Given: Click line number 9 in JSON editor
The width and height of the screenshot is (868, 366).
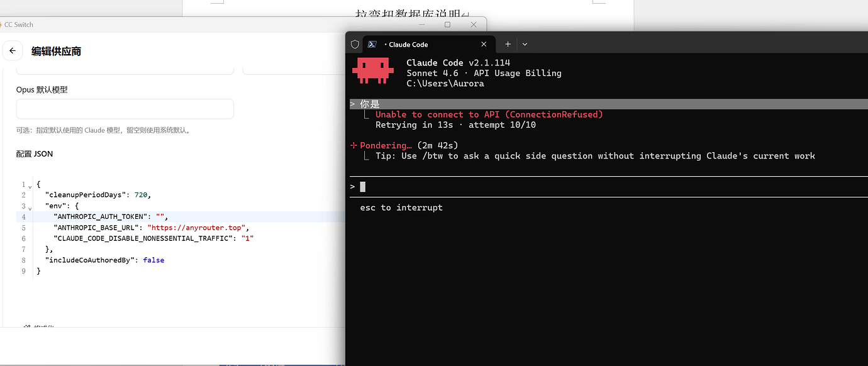Looking at the screenshot, I should (x=24, y=271).
